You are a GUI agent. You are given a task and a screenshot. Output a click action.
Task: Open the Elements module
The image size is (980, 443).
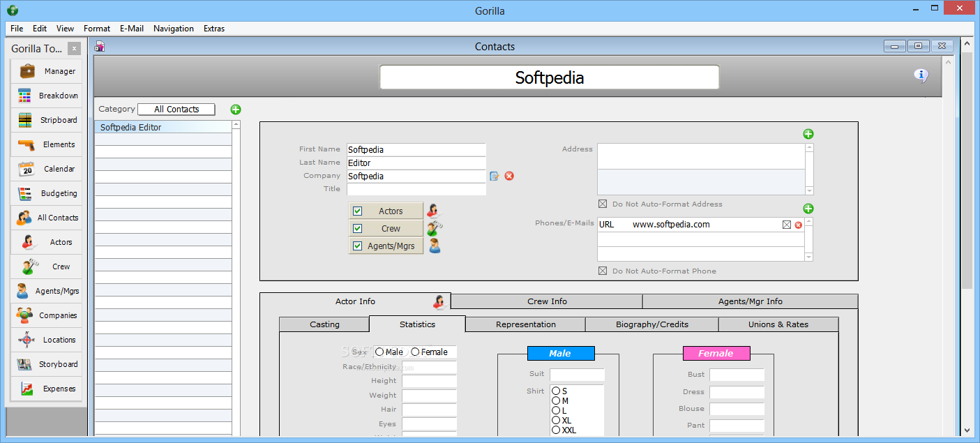pos(47,144)
